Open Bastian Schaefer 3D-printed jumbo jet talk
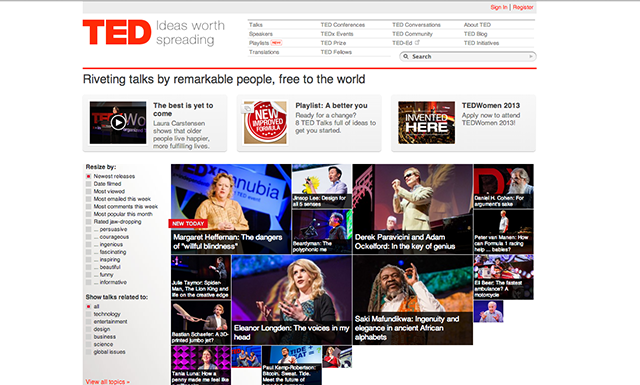Screen dimensions: 640x385 point(201,323)
